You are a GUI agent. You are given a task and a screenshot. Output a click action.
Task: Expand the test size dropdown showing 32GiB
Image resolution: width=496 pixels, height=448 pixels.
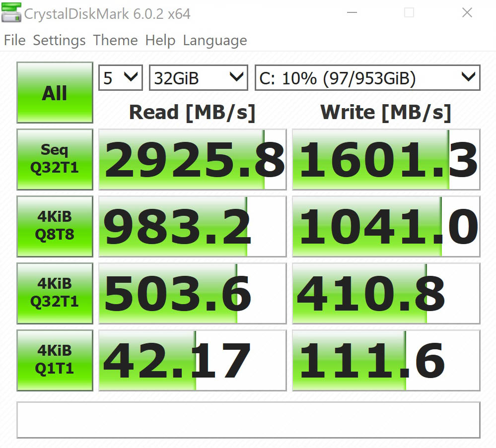(198, 78)
